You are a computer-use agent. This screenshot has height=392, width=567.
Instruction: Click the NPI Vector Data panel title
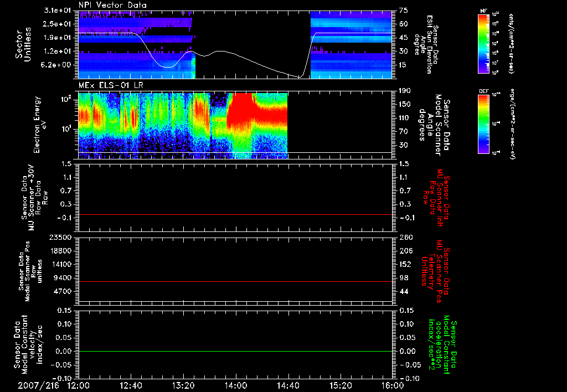click(x=112, y=5)
